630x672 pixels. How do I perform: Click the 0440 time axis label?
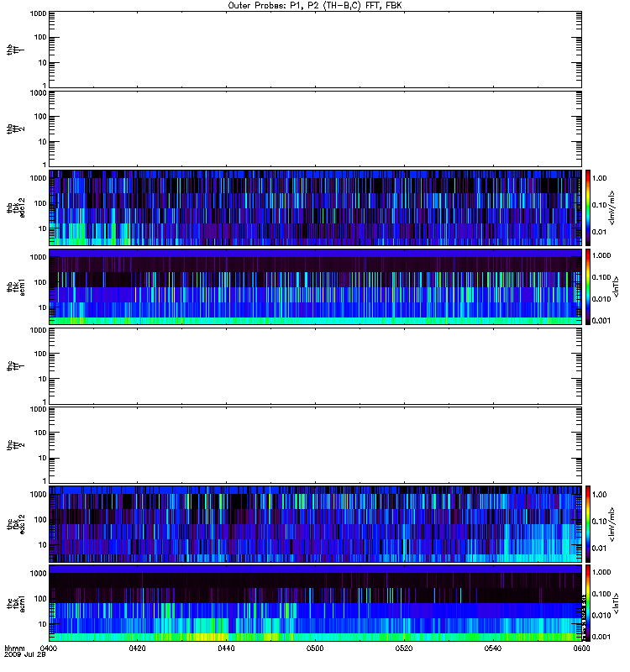(x=226, y=648)
